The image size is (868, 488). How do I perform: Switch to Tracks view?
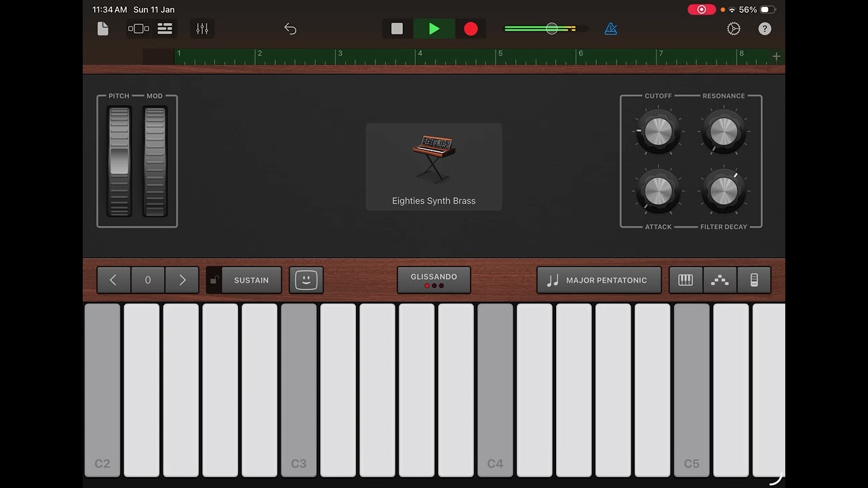(x=165, y=28)
